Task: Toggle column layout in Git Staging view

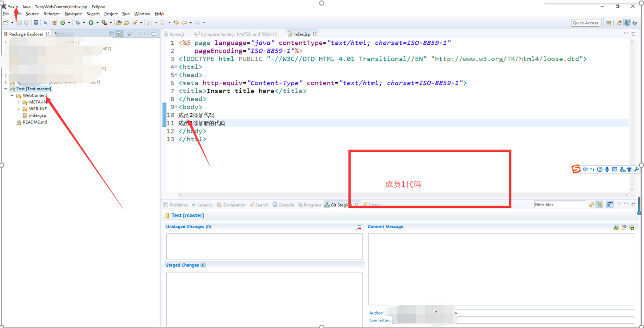Action: (x=610, y=204)
